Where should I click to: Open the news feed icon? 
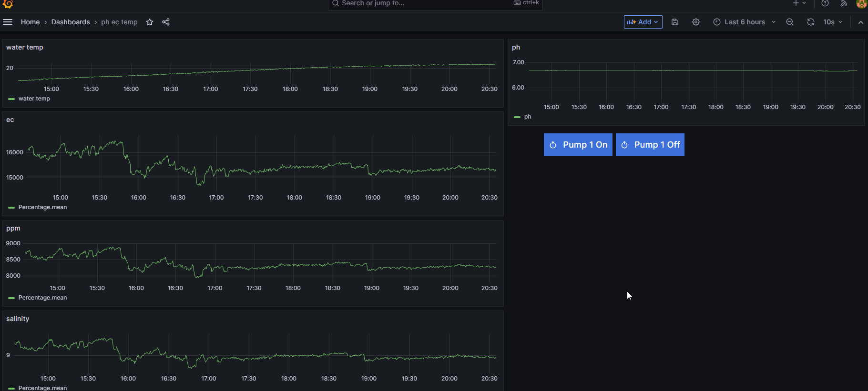click(844, 3)
